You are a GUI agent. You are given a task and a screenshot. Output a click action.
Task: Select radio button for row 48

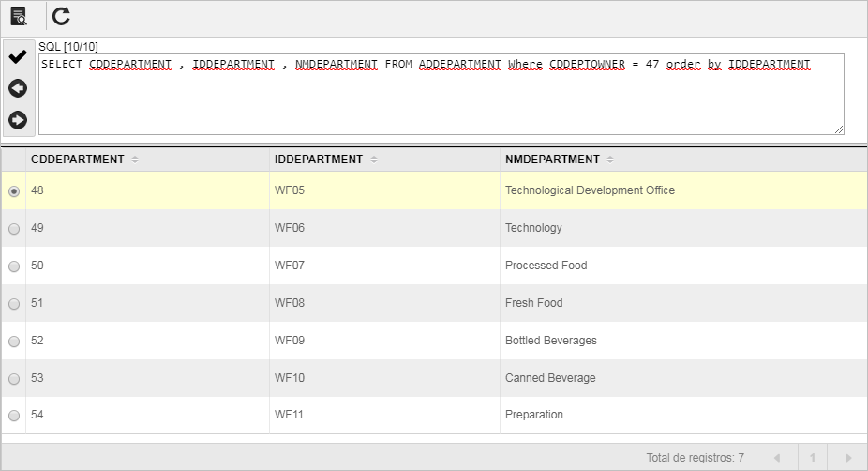coord(14,191)
